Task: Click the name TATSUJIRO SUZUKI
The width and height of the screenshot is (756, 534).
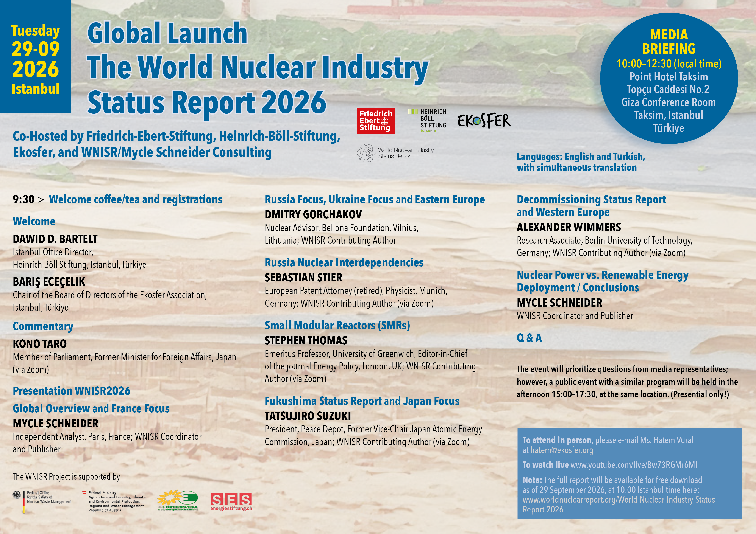Action: click(308, 416)
